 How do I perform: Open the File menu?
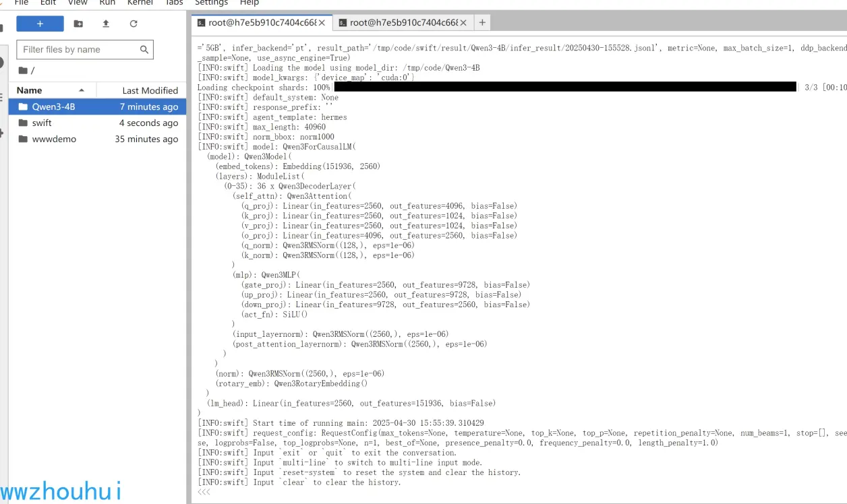(22, 3)
